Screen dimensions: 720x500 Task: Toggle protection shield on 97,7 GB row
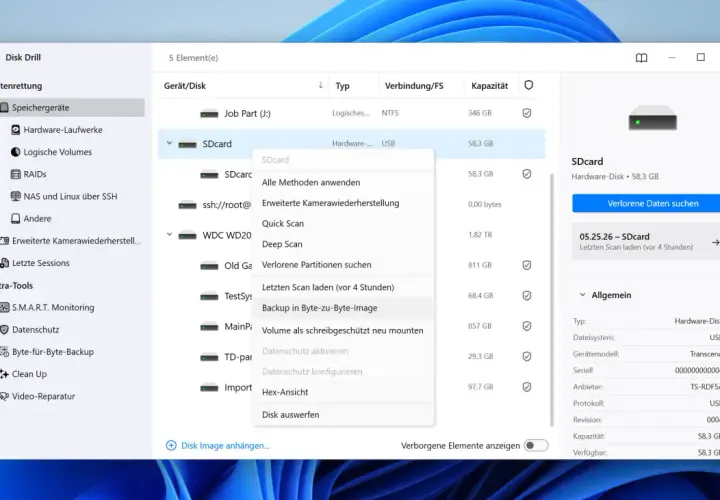pos(527,387)
